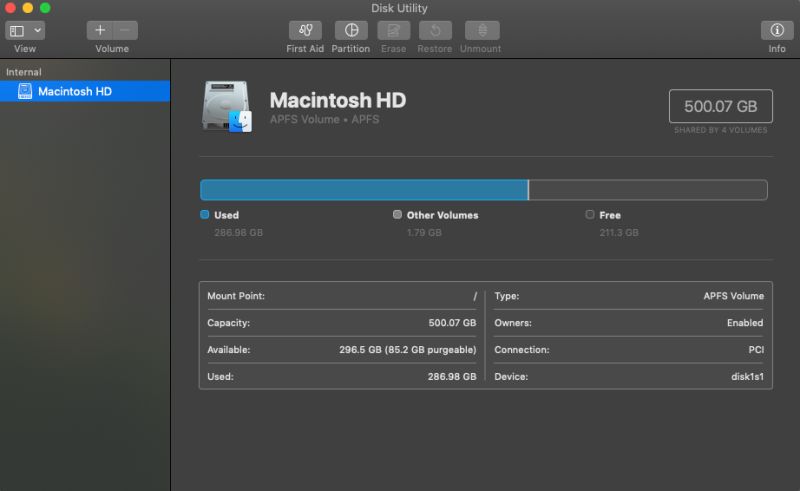This screenshot has height=491, width=800.
Task: Click the Internal sidebar section header
Action: click(23, 72)
